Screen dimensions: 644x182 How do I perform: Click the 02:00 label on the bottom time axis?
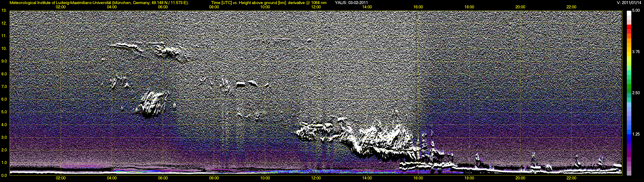(x=61, y=178)
